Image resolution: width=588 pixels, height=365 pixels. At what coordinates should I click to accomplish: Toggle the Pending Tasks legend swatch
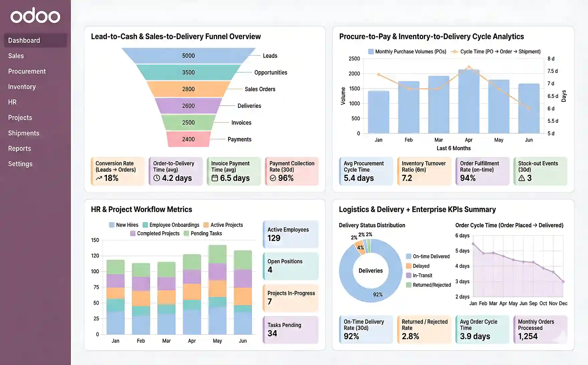coord(186,234)
